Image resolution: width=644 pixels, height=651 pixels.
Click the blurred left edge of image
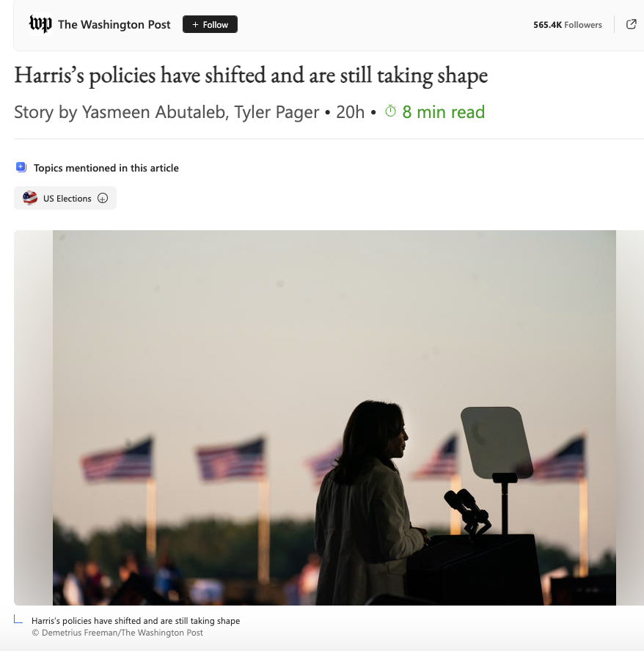pos(33,418)
